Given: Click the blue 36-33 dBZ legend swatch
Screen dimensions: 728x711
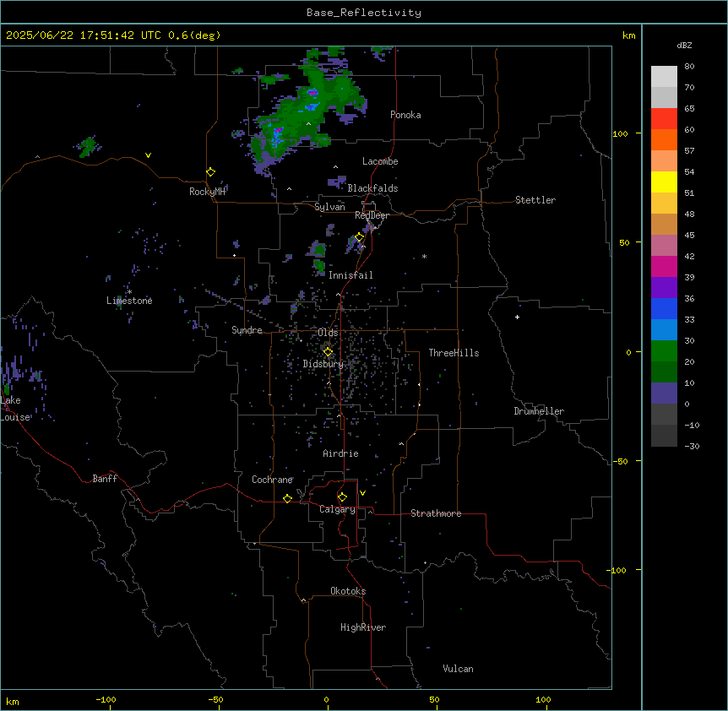Looking at the screenshot, I should [x=664, y=308].
